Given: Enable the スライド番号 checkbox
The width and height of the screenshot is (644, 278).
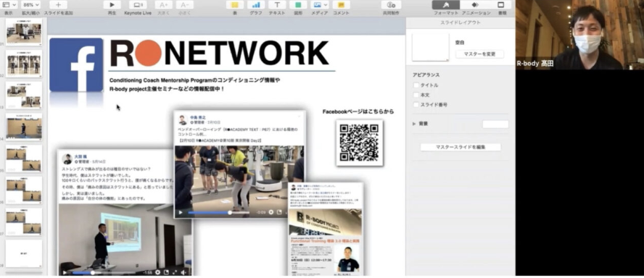Looking at the screenshot, I should [x=416, y=104].
